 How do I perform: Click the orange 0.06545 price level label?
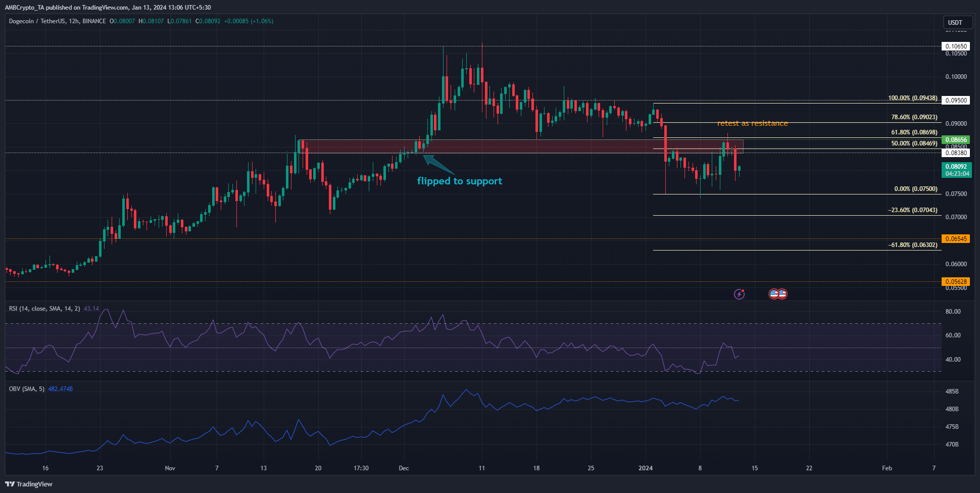[x=956, y=239]
